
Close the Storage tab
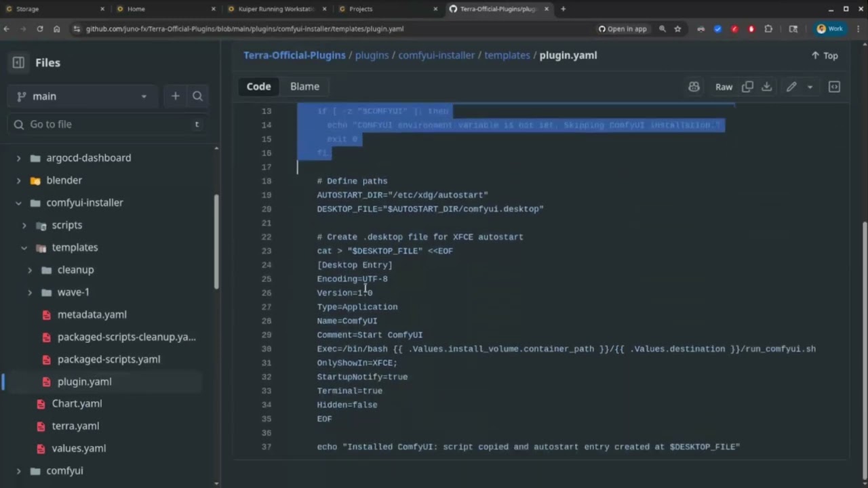(102, 9)
